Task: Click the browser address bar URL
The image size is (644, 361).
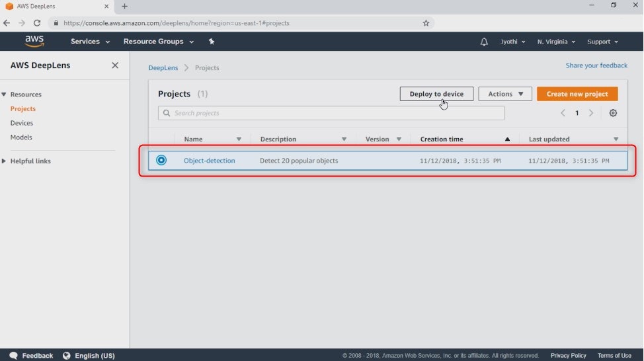Action: tap(176, 23)
